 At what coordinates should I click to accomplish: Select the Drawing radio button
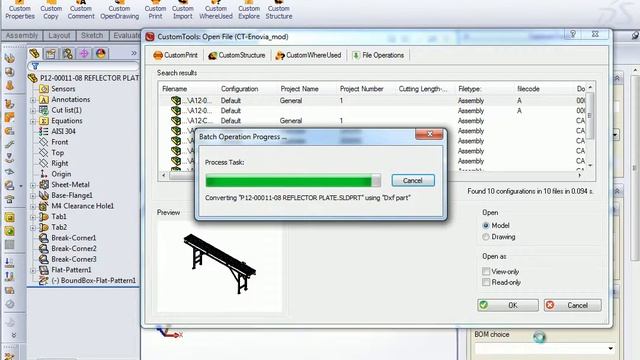point(486,237)
